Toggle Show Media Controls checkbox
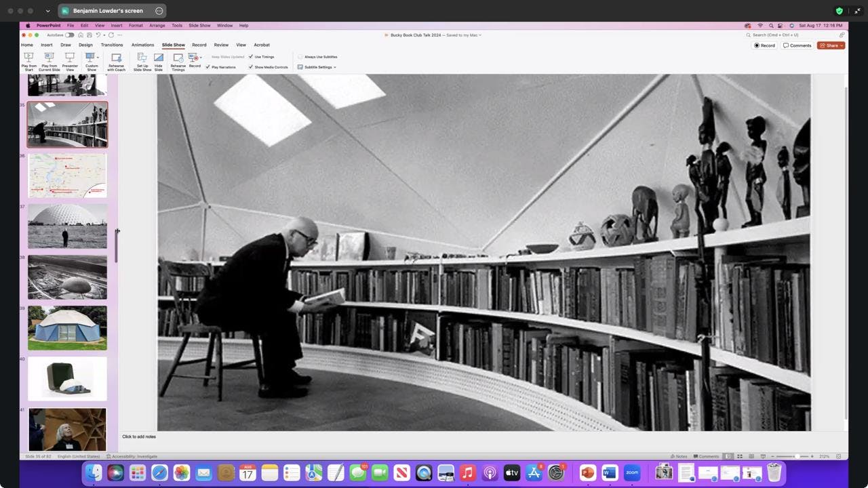 click(251, 67)
